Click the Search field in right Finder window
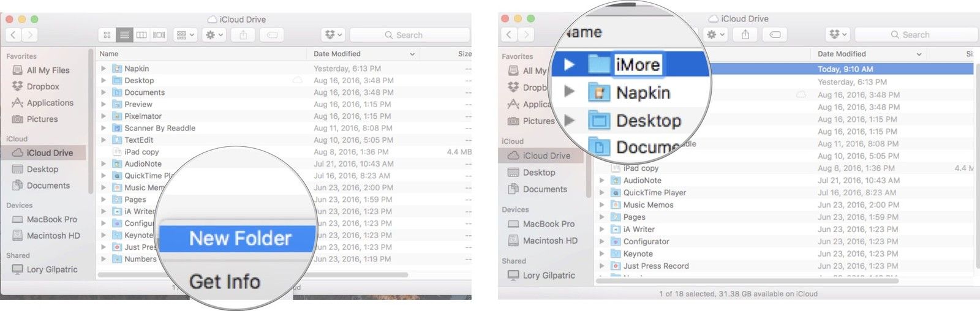Screen dimensions: 980x311 pos(916,35)
